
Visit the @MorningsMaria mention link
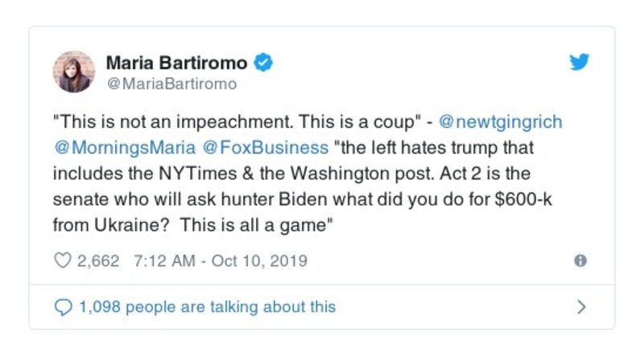pyautogui.click(x=119, y=149)
